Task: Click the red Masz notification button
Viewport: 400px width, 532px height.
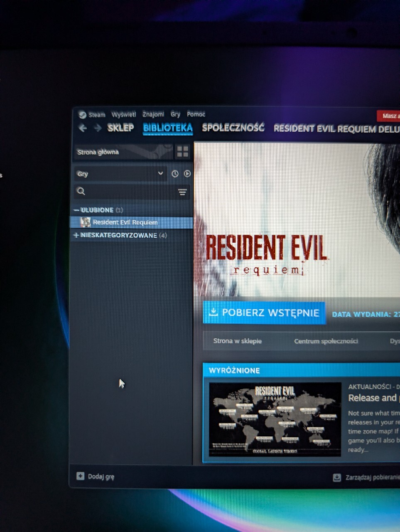Action: point(389,116)
